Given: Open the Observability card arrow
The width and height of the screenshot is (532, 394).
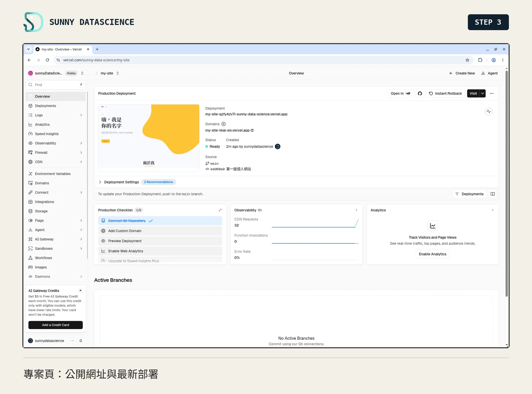Looking at the screenshot, I should (x=356, y=210).
